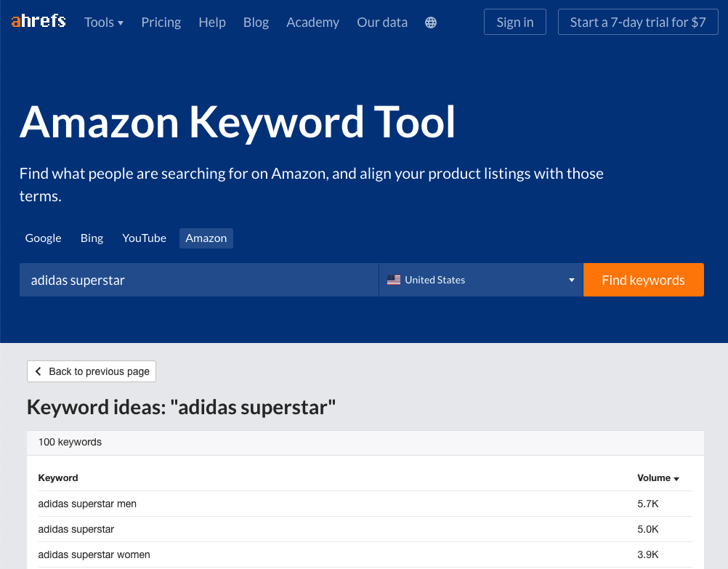Switch to the YouTube tab
Screen dimensions: 728x569
[144, 238]
